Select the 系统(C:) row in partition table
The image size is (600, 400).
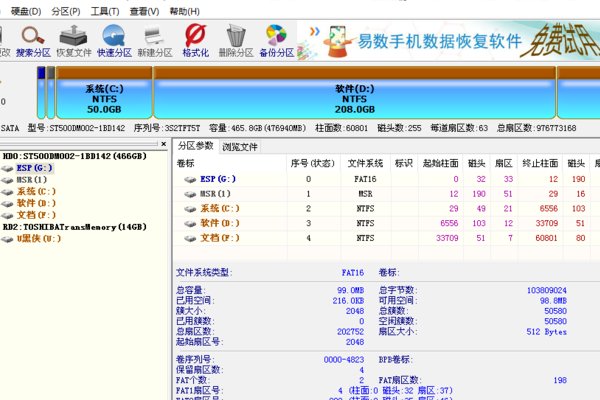click(386, 209)
